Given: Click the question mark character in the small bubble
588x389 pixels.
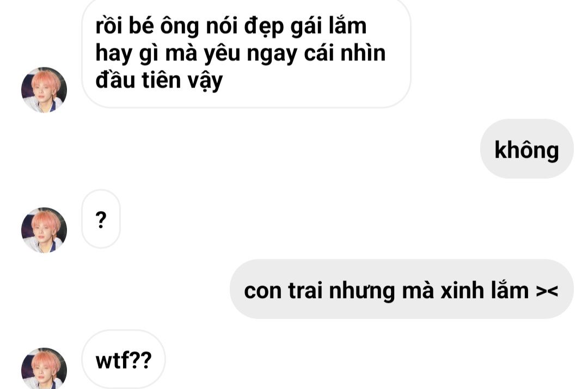Looking at the screenshot, I should (101, 220).
